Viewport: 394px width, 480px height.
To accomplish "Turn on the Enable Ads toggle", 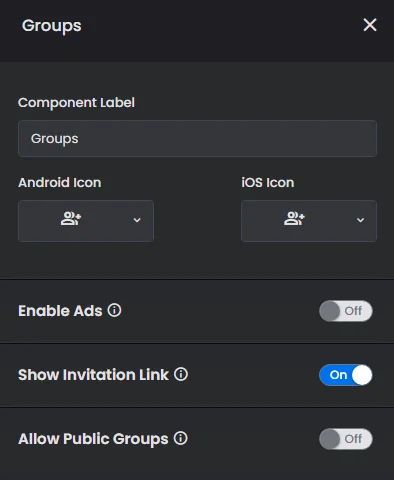I will coord(346,311).
